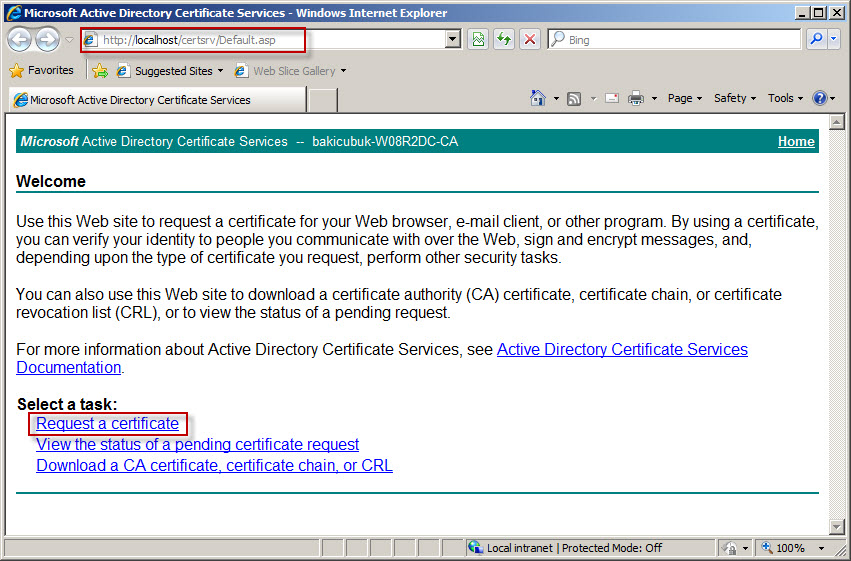851x561 pixels.
Task: Stop loading with the red X icon
Action: point(530,40)
